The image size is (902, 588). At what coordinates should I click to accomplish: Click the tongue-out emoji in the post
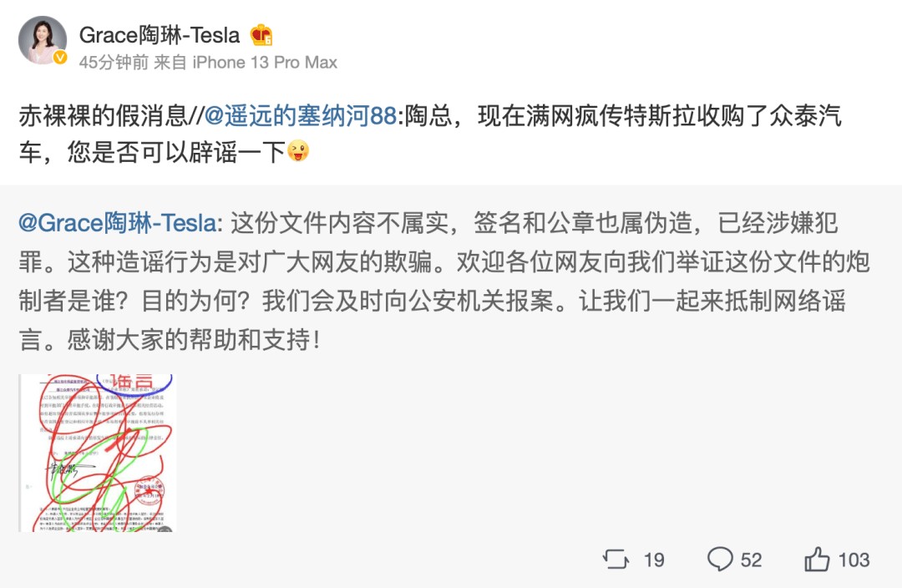[x=297, y=151]
